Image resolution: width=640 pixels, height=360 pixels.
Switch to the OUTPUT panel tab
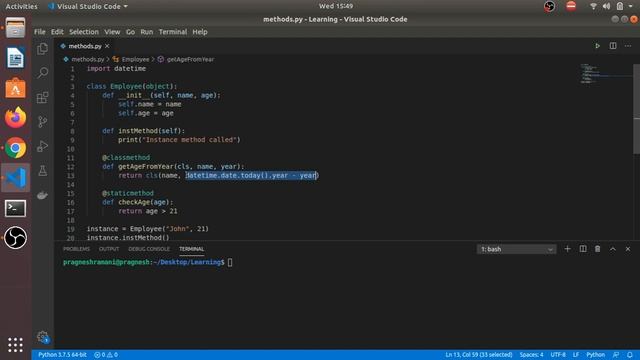click(x=109, y=249)
